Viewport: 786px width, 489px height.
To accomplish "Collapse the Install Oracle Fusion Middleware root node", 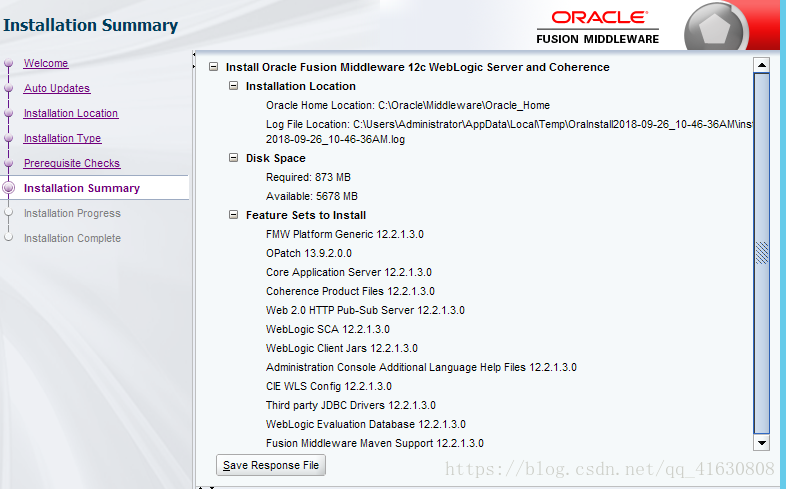I will [x=214, y=67].
